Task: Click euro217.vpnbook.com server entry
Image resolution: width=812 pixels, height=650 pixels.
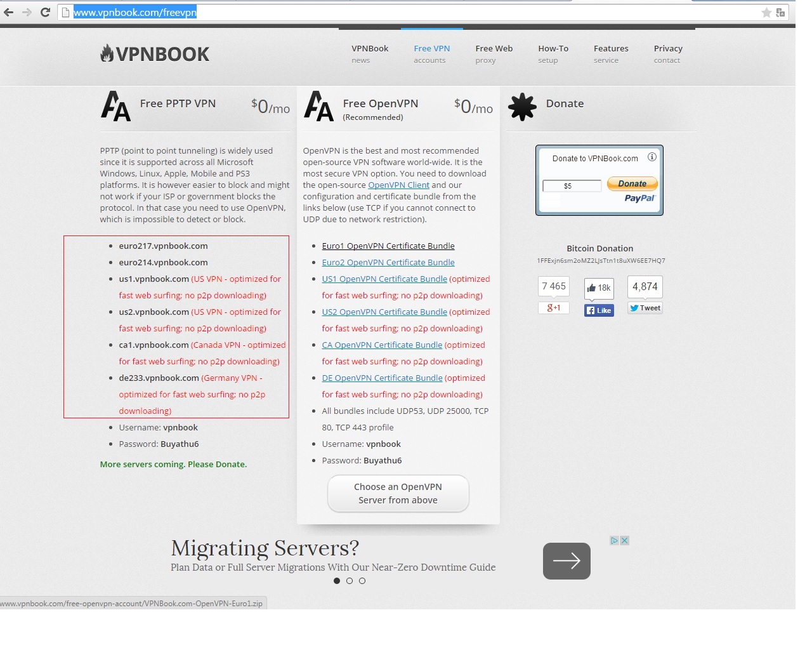Action: pos(163,246)
